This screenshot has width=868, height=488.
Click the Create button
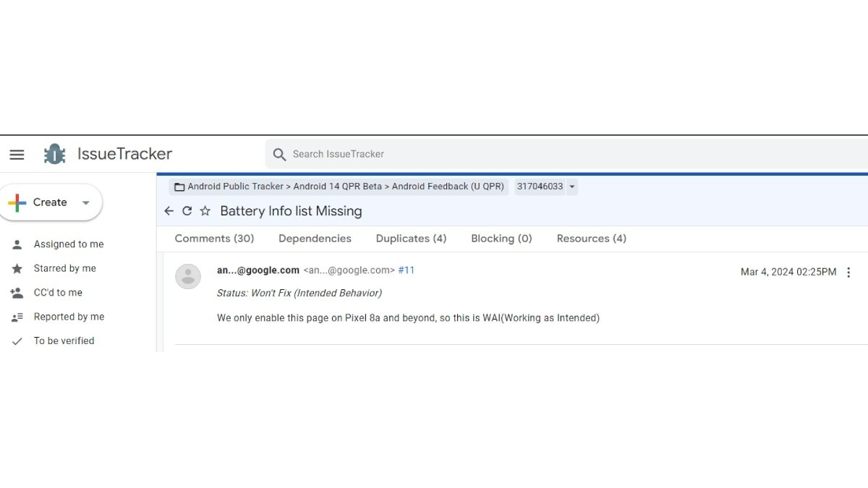(49, 202)
